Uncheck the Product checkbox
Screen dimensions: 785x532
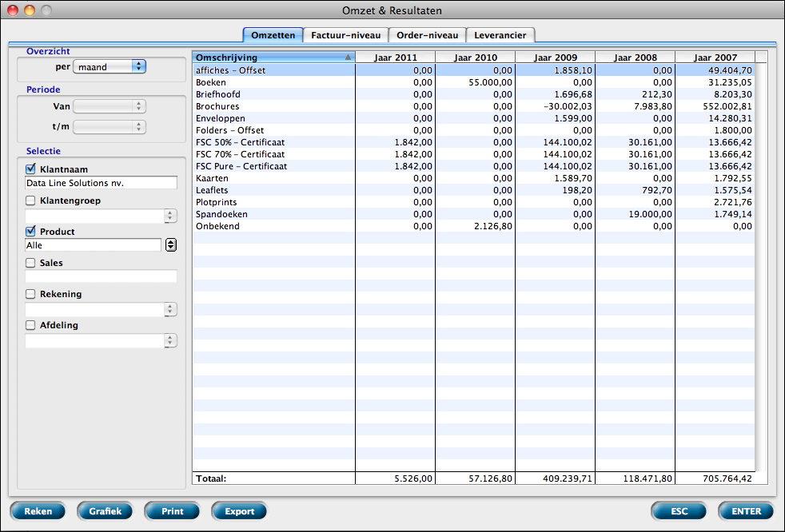point(30,231)
